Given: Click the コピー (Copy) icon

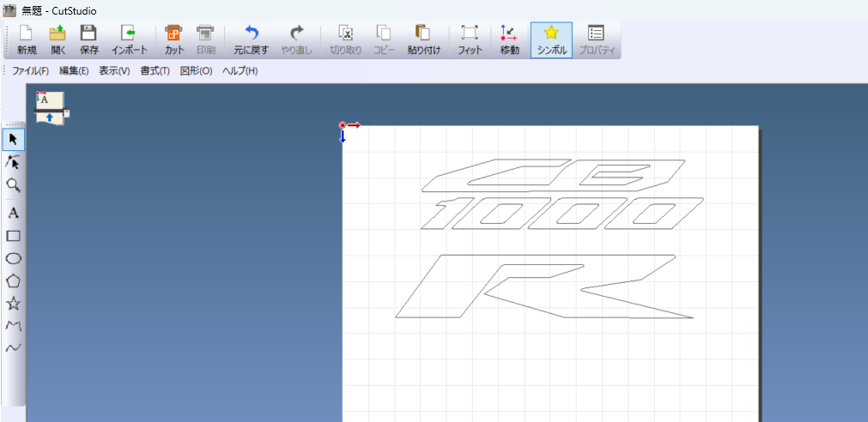Looking at the screenshot, I should pos(383,39).
